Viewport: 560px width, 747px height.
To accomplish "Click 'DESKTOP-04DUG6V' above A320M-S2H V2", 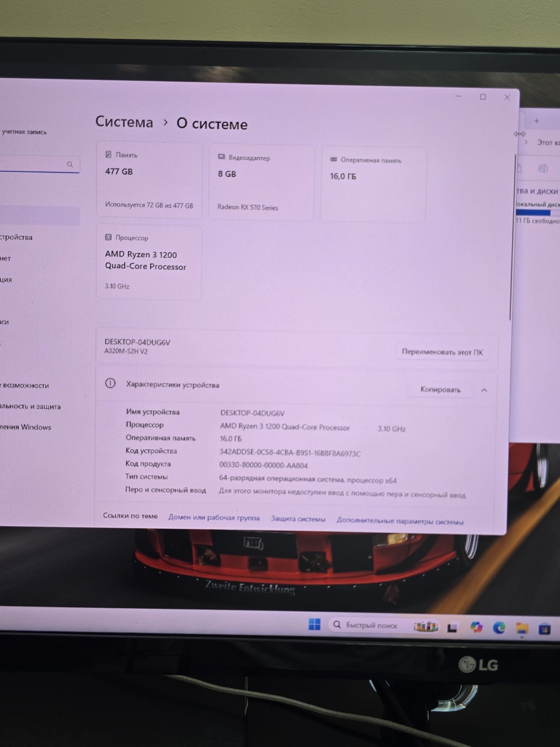I will coord(137,342).
